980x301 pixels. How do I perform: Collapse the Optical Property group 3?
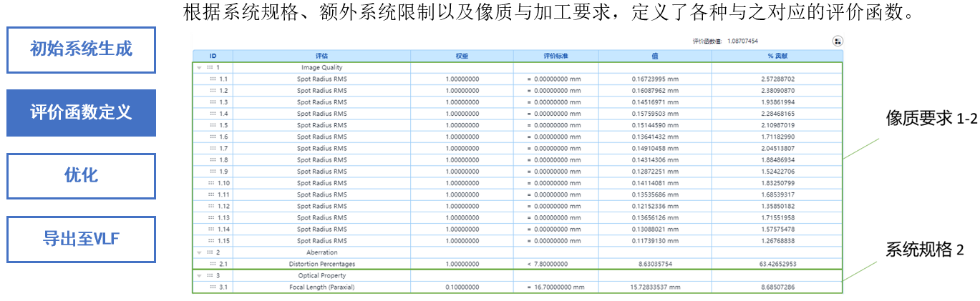pyautogui.click(x=199, y=275)
